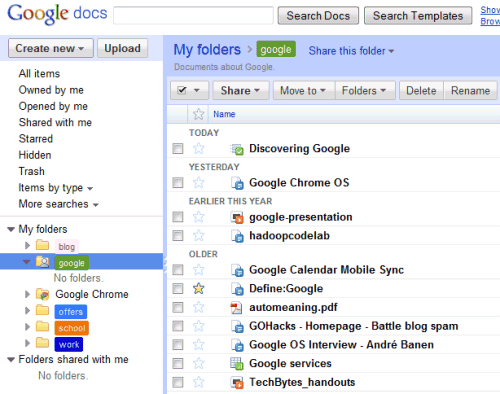The width and height of the screenshot is (500, 394).
Task: Expand More searches menu
Action: [58, 204]
